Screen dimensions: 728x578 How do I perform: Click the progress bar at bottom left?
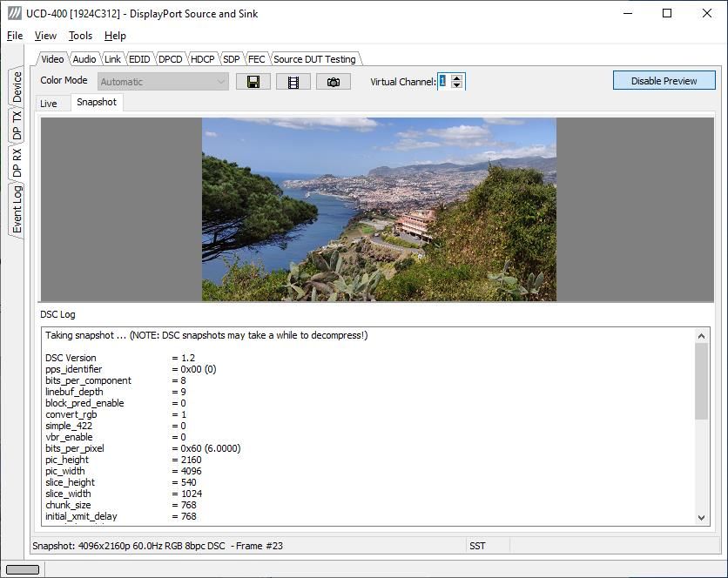click(x=23, y=569)
